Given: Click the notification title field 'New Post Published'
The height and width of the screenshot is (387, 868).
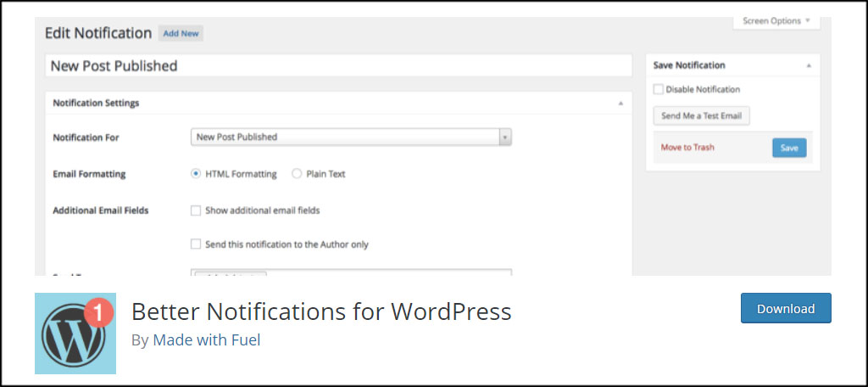Looking at the screenshot, I should 338,66.
